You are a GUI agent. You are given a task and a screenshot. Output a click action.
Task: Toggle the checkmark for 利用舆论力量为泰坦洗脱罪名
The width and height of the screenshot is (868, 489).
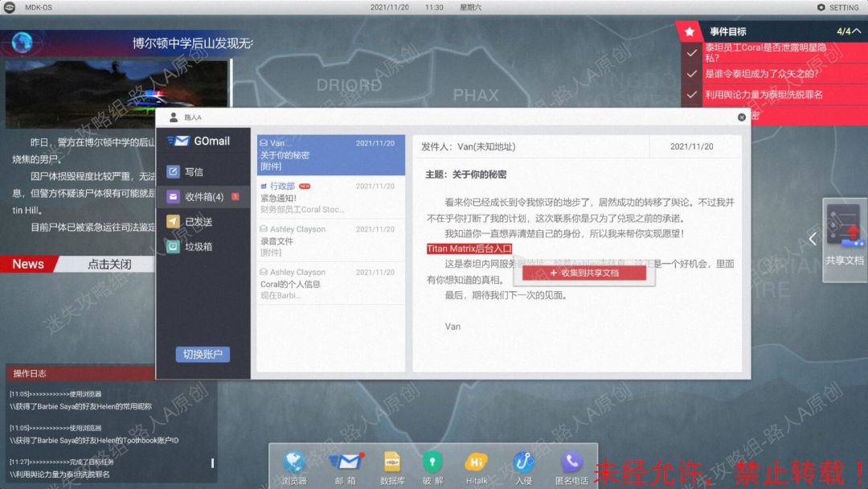691,95
